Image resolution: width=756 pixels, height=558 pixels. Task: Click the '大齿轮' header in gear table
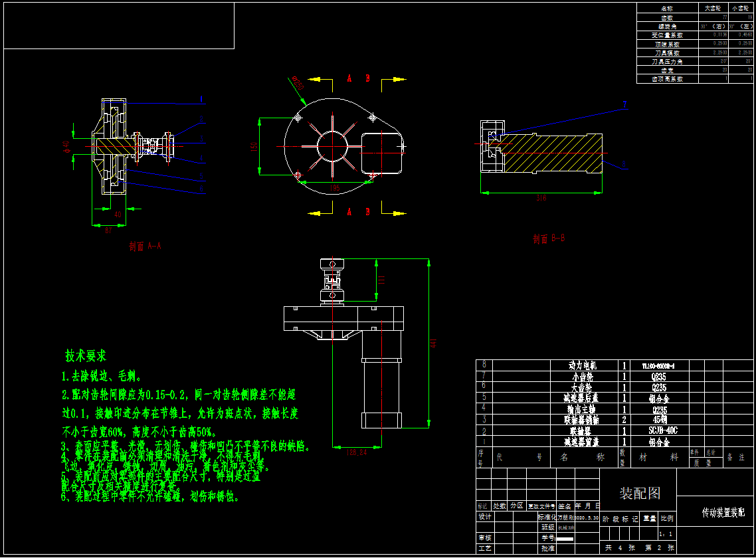(x=713, y=8)
